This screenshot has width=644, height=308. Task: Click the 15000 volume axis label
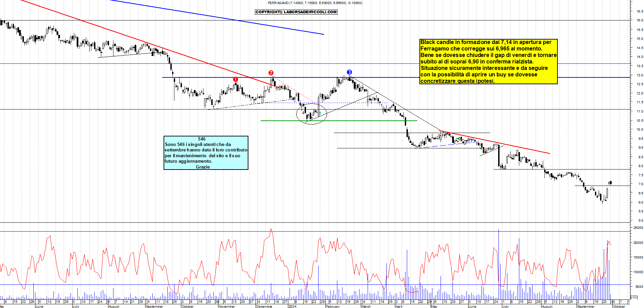[638, 258]
